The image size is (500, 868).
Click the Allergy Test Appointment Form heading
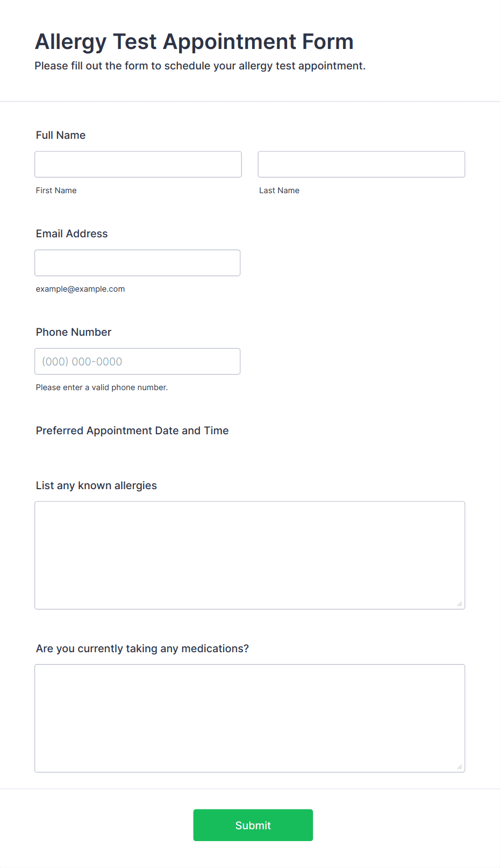pyautogui.click(x=194, y=42)
